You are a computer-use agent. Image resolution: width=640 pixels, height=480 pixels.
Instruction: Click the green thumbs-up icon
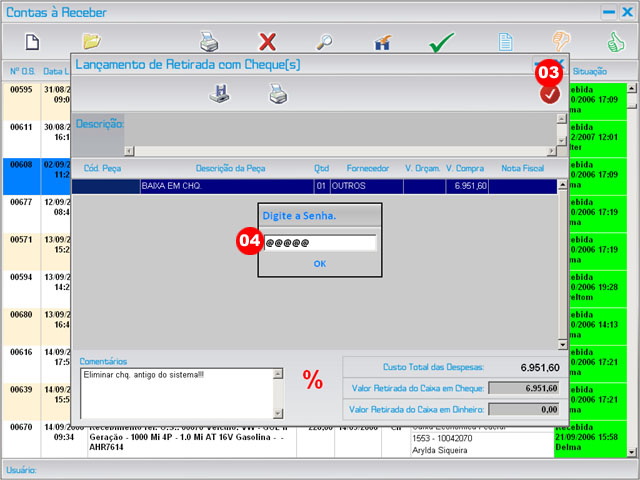615,42
